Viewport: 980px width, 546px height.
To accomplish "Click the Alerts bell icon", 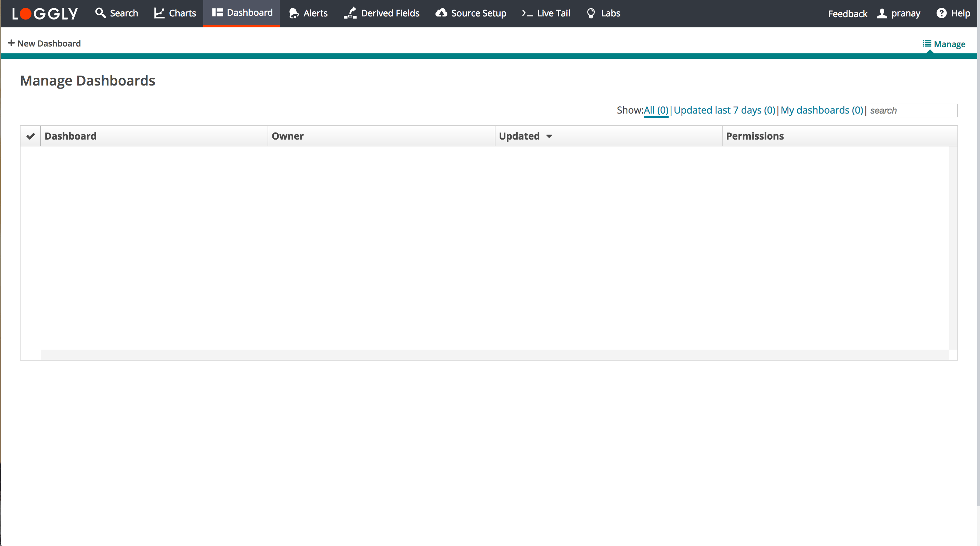I will [x=294, y=13].
